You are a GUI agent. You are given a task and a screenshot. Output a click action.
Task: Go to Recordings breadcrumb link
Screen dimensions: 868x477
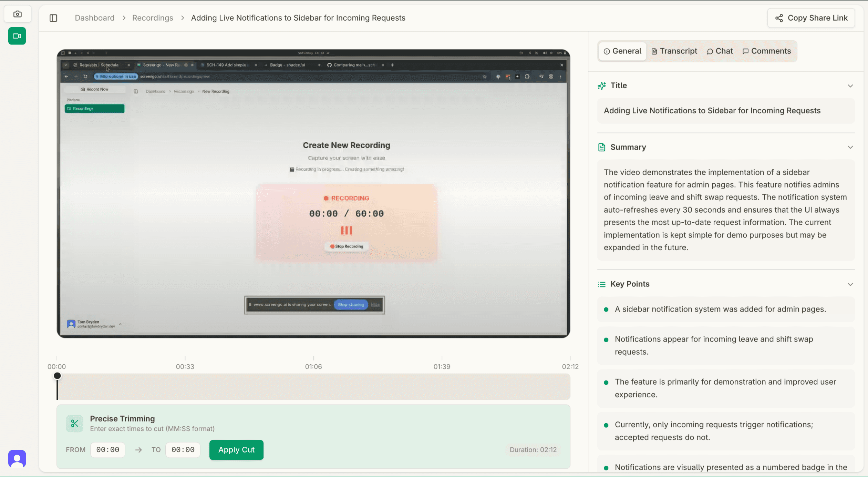[x=153, y=18]
